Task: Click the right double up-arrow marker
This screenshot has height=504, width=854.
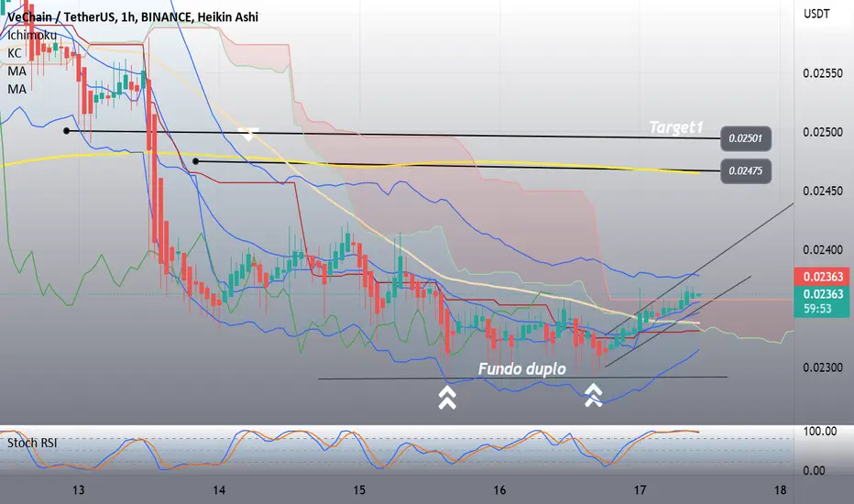Action: coord(593,395)
